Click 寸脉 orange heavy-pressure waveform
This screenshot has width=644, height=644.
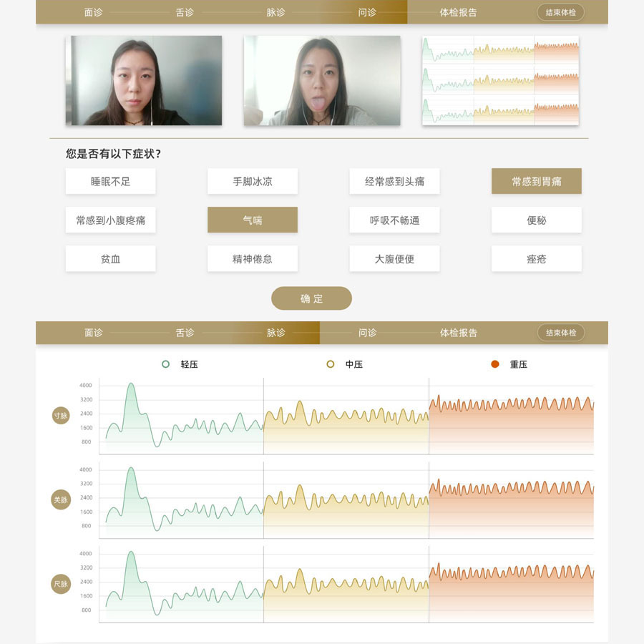[x=512, y=423]
